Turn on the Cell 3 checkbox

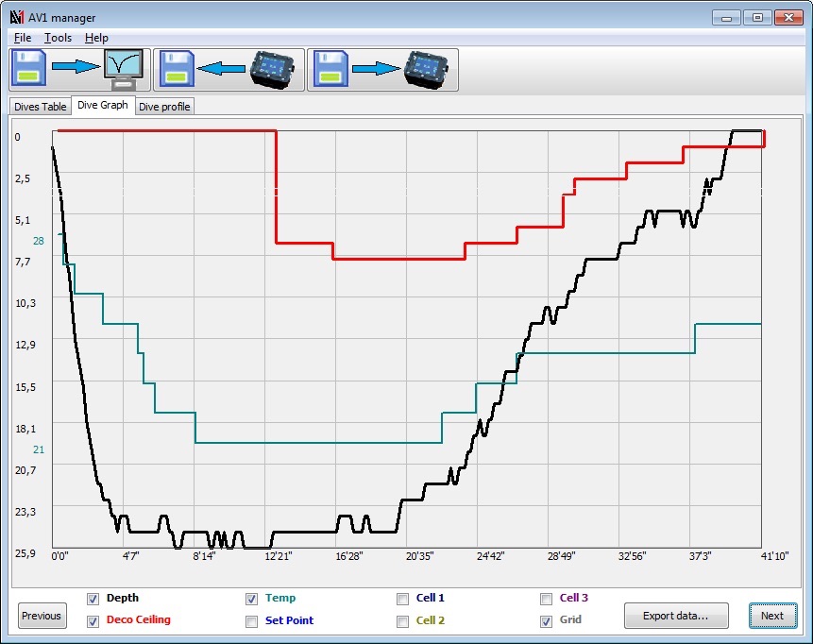tap(546, 599)
